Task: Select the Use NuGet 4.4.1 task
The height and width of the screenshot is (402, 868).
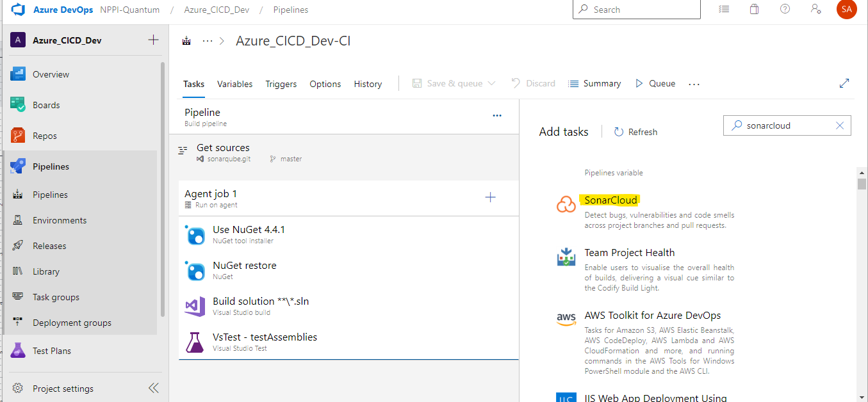Action: [348, 234]
